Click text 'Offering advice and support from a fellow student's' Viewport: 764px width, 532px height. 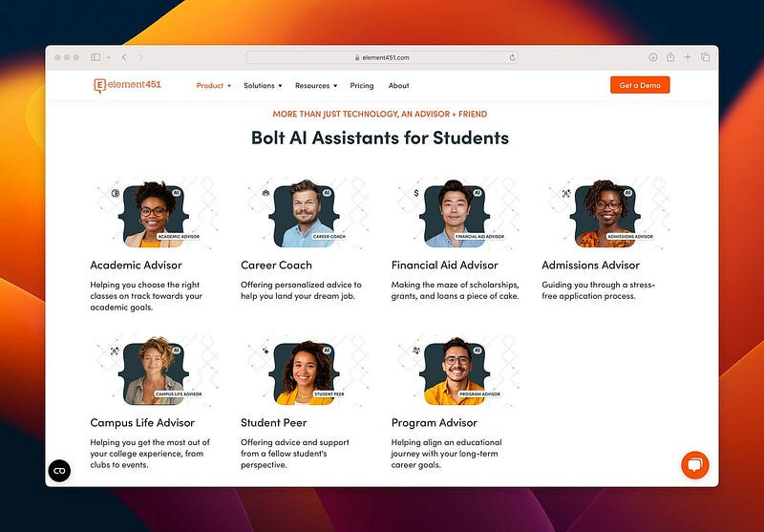pyautogui.click(x=295, y=448)
